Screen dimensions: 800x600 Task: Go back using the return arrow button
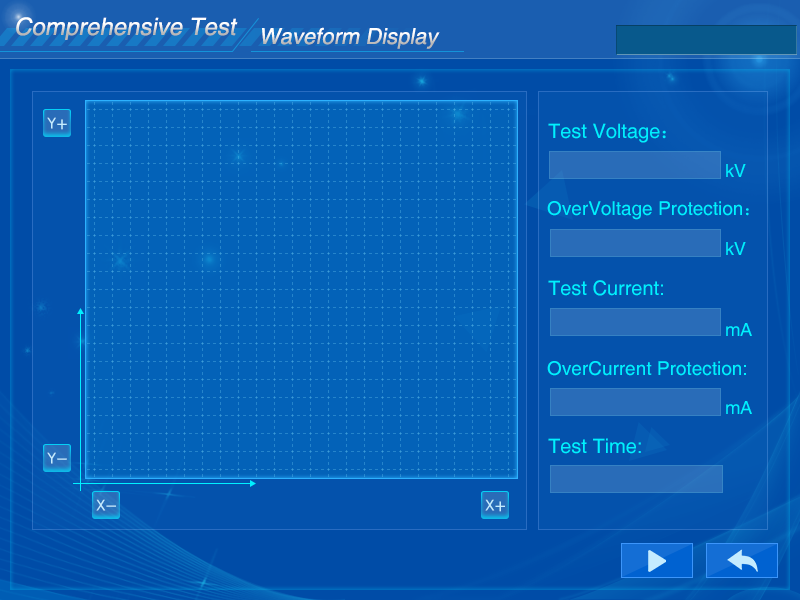point(741,561)
